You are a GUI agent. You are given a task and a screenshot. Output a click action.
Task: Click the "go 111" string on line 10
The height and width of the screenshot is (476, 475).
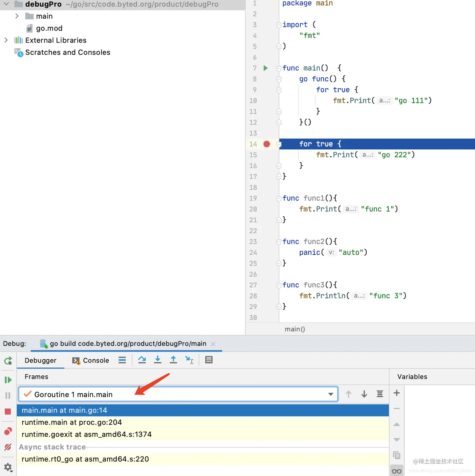pyautogui.click(x=411, y=101)
